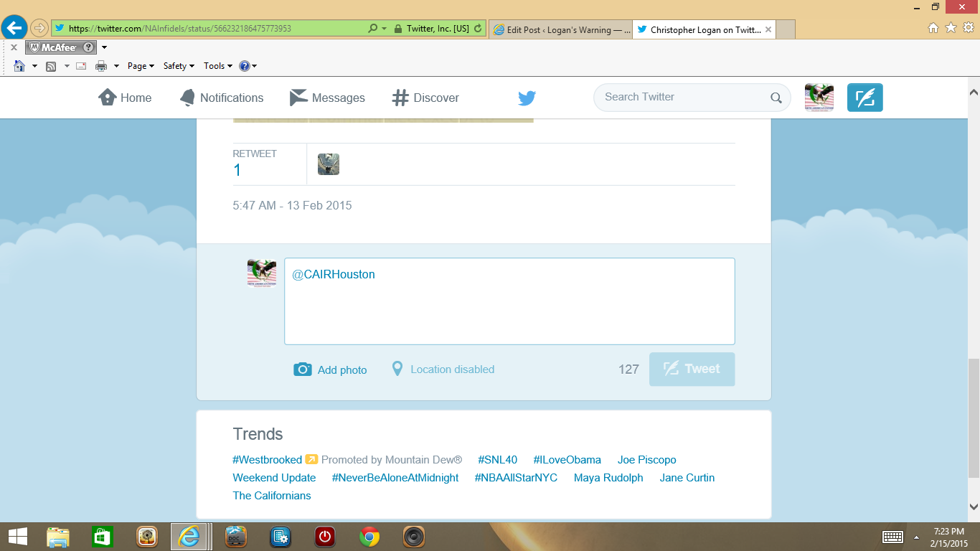Viewport: 980px width, 551px height.
Task: Open the IE settings gear icon
Action: pyautogui.click(x=968, y=27)
